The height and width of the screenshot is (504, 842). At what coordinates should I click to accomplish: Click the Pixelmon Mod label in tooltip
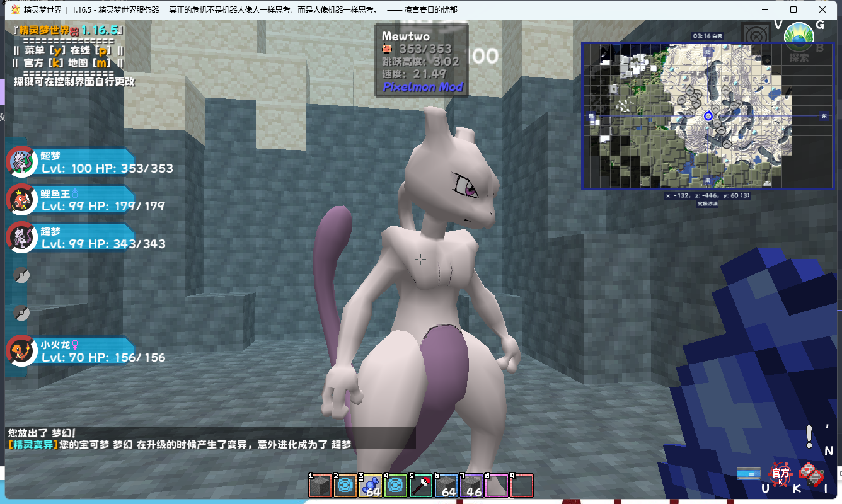point(423,87)
